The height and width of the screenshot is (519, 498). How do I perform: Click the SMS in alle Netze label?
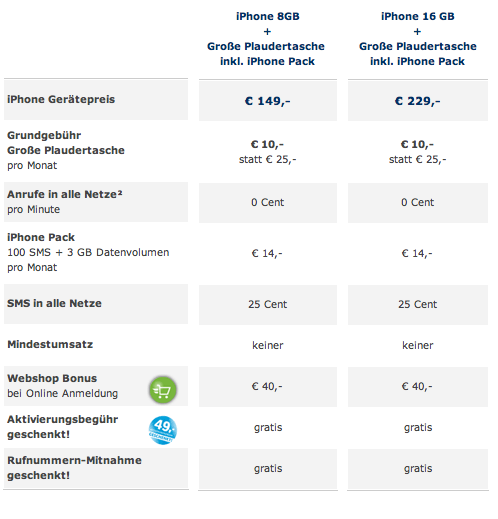tap(54, 303)
